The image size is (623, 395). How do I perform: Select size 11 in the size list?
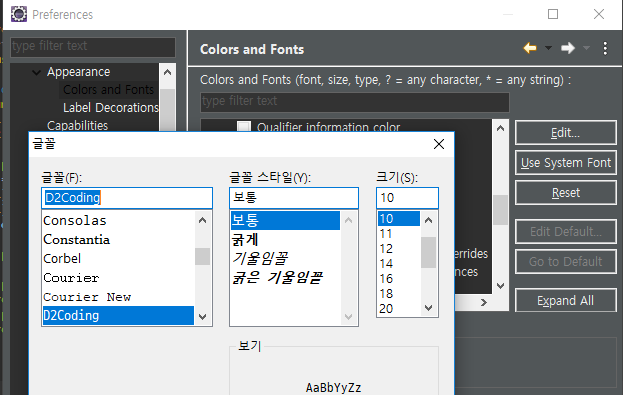point(399,234)
